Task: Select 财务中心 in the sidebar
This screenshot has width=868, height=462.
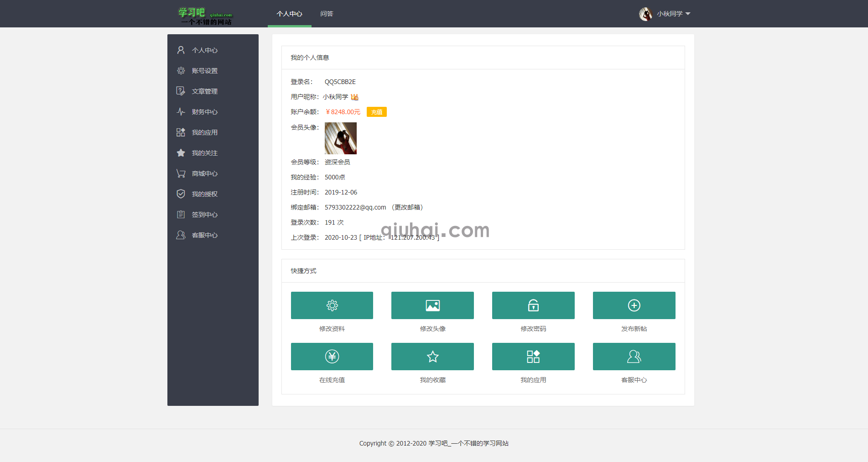Action: (x=204, y=111)
